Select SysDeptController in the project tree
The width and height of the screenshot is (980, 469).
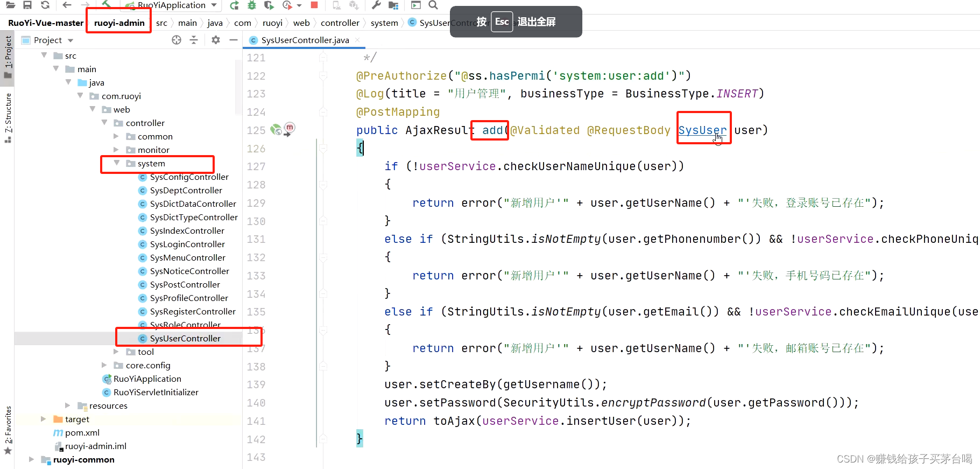[x=186, y=190]
